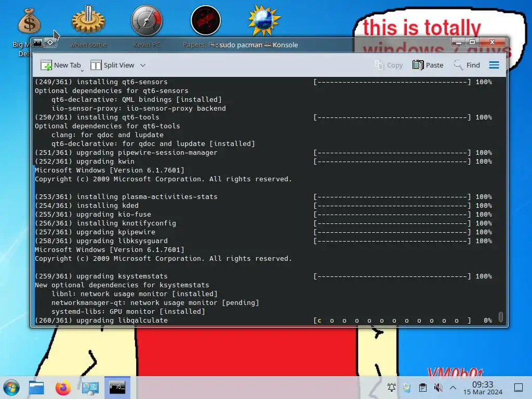Image resolution: width=532 pixels, height=399 pixels.
Task: Click 'Optional dependencies for qt6-tools' line
Action: click(x=108, y=126)
